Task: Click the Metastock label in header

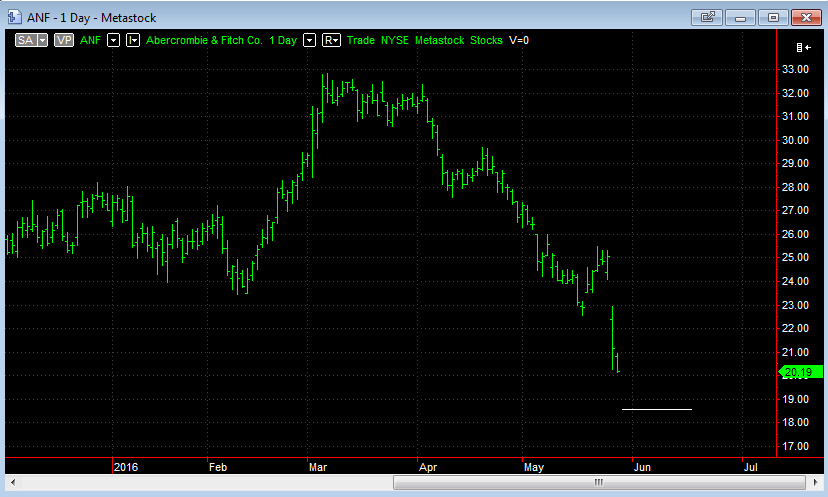Action: (x=439, y=40)
